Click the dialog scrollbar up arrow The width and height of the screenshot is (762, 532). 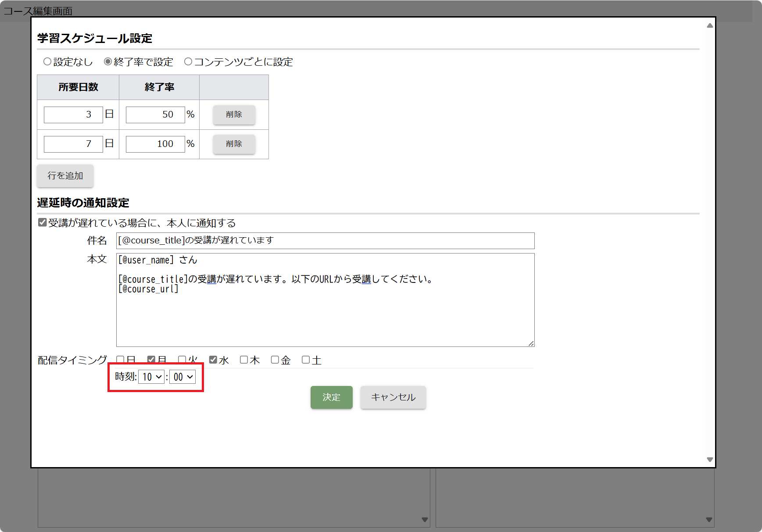(x=710, y=25)
